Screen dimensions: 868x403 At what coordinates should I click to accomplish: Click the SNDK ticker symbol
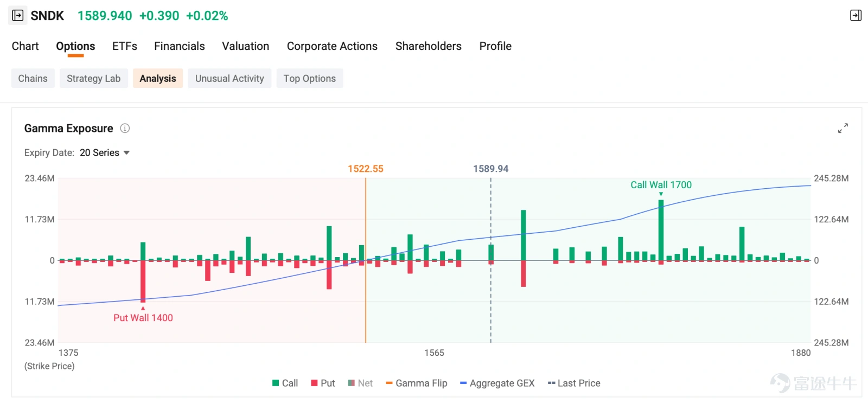pyautogui.click(x=47, y=16)
